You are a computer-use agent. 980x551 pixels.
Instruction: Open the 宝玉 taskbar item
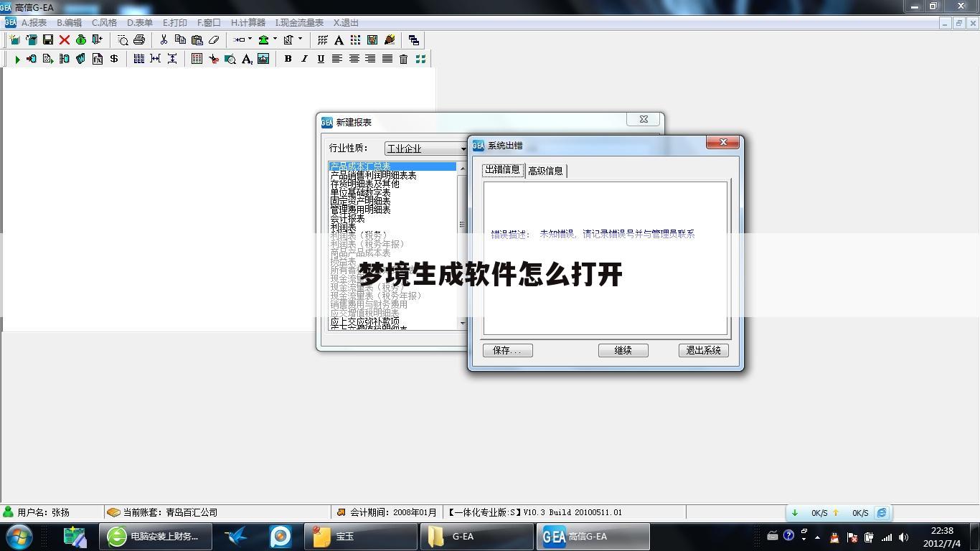[361, 537]
